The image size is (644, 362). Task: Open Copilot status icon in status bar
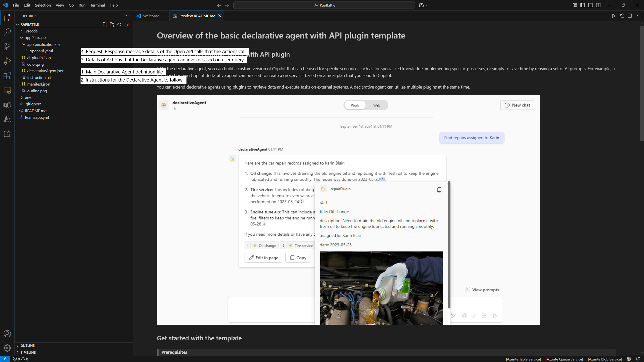coord(629,359)
